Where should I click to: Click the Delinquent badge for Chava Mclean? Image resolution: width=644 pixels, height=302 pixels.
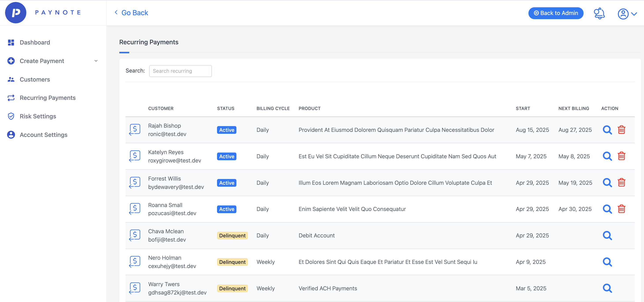232,236
